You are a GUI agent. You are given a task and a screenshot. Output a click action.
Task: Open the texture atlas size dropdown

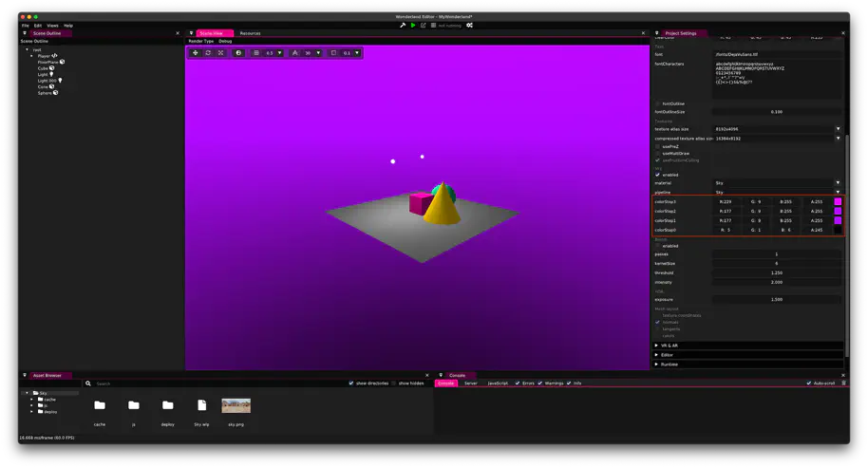click(x=838, y=129)
